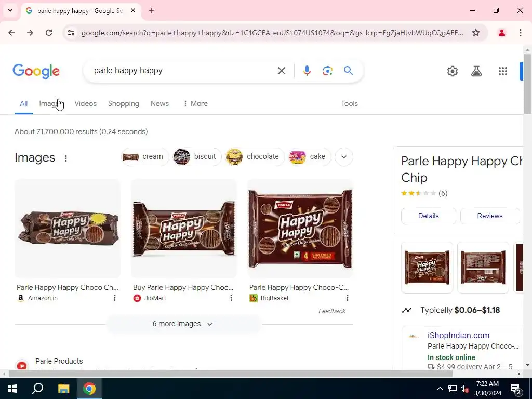Filter images by the cream chip
The height and width of the screenshot is (399, 532).
point(145,157)
